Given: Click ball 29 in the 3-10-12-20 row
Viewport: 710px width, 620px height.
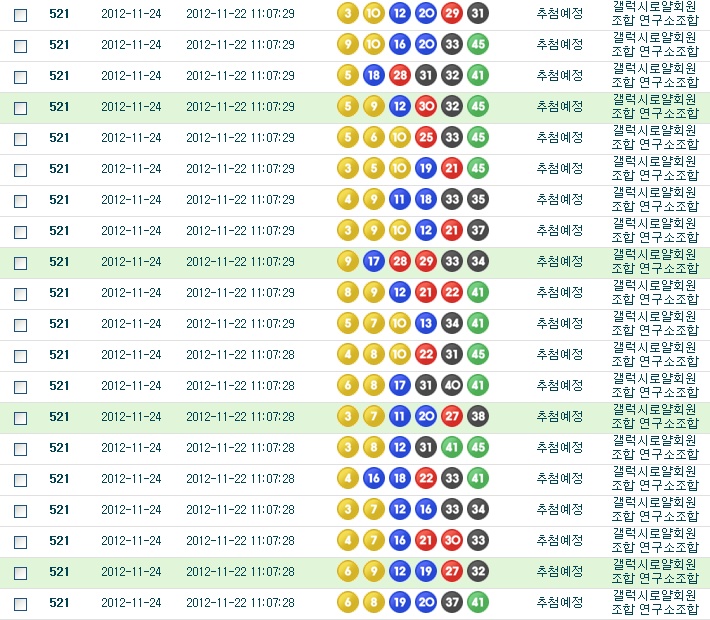Looking at the screenshot, I should [452, 14].
